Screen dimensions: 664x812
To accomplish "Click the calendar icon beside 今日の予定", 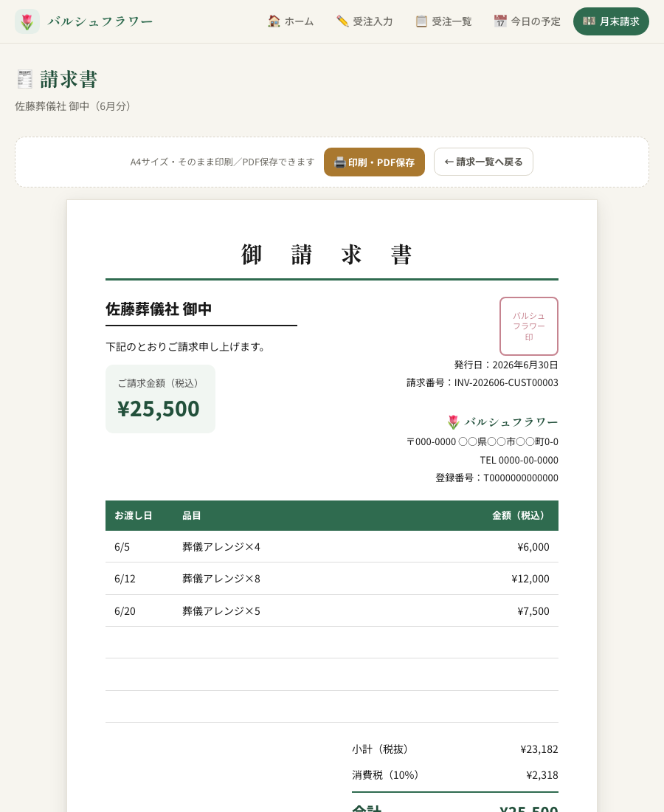I will tap(500, 21).
